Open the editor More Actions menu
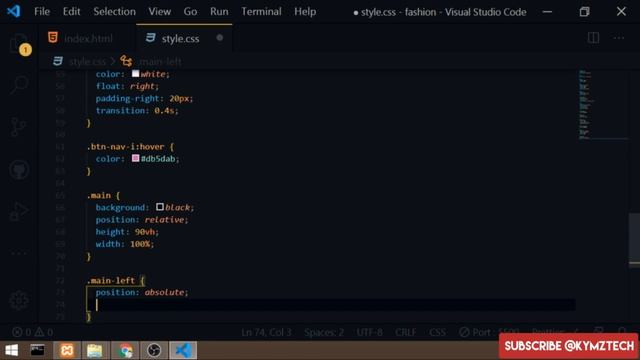Image resolution: width=640 pixels, height=360 pixels. 619,38
